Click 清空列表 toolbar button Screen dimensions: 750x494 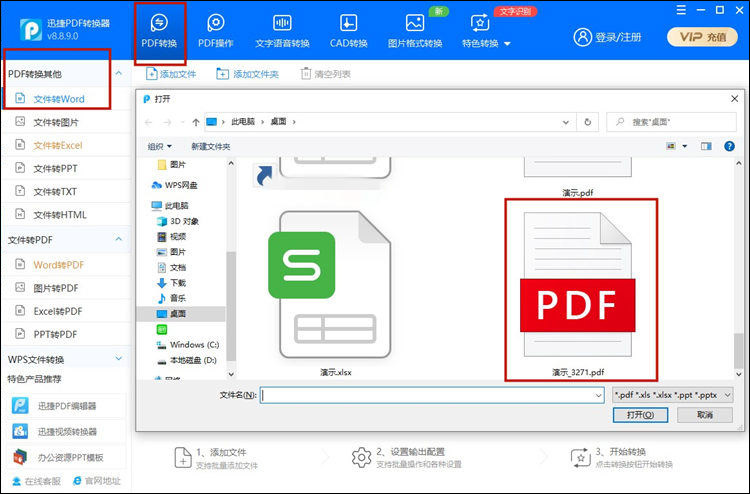click(325, 74)
